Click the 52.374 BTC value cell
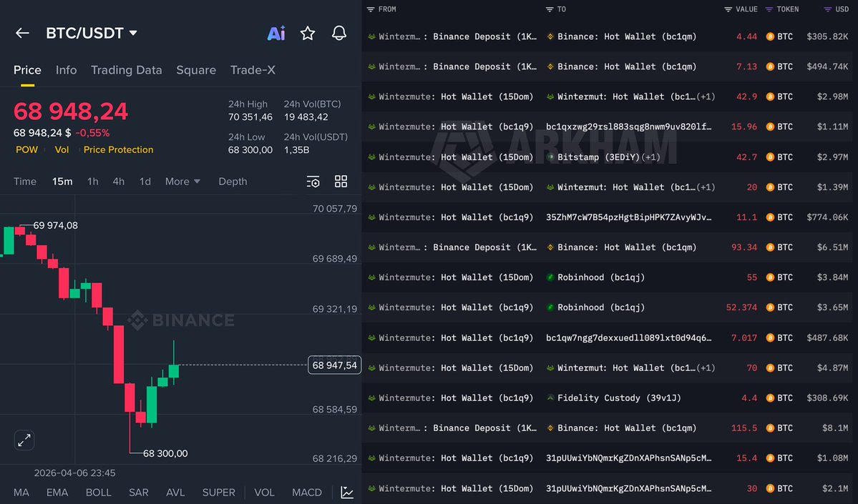858x504 pixels. click(x=741, y=307)
